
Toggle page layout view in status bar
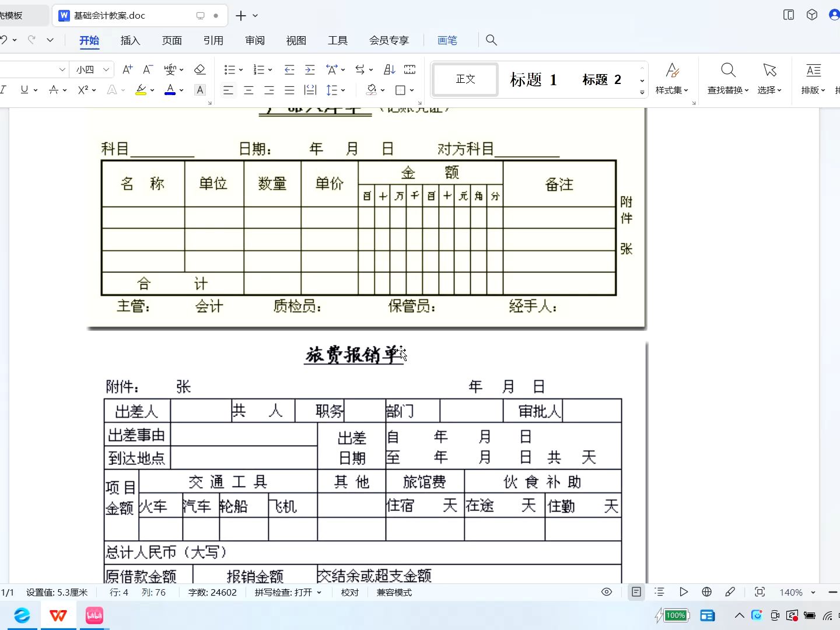pos(636,592)
